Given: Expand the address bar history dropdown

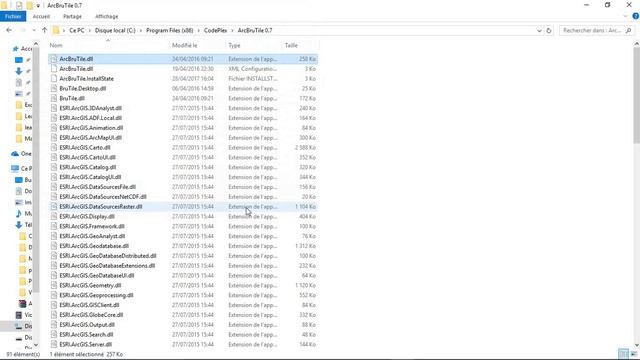Looking at the screenshot, I should pyautogui.click(x=539, y=31).
